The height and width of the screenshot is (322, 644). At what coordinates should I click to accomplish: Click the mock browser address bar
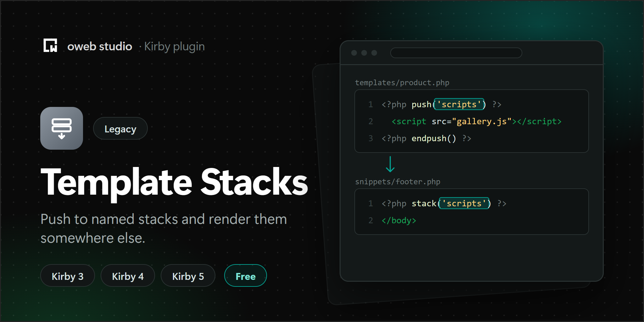pos(456,53)
